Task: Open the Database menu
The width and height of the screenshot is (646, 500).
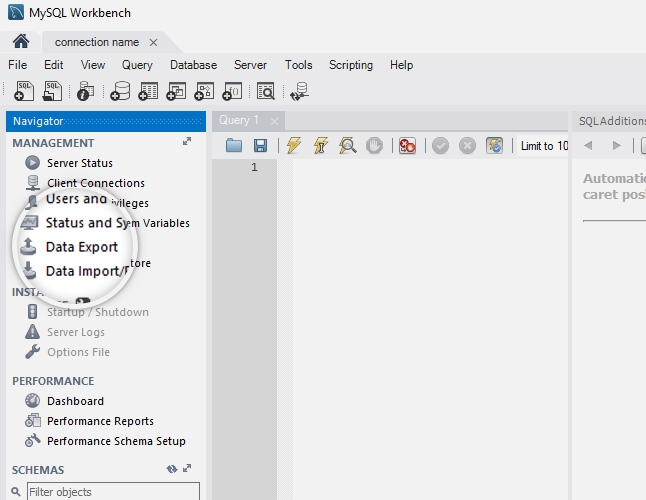Action: coord(193,65)
